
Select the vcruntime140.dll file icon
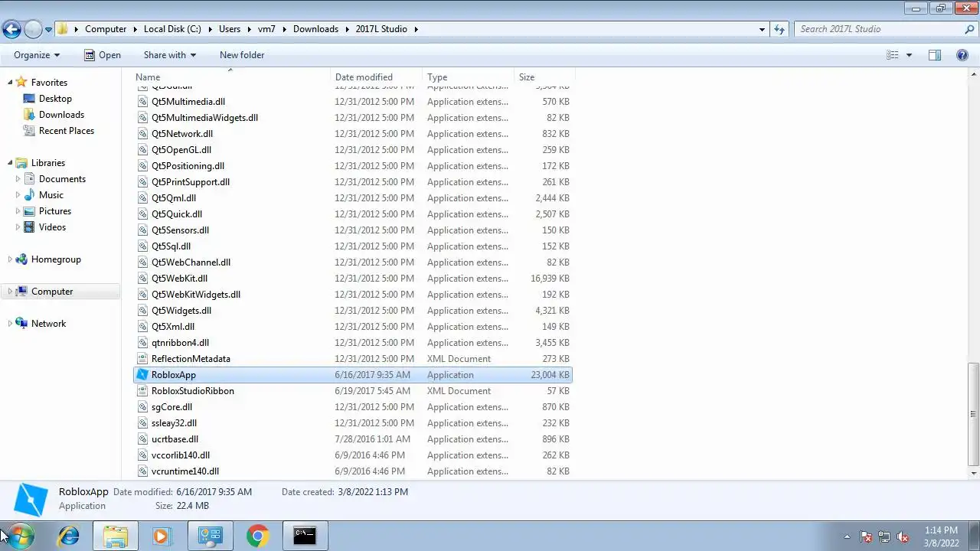[x=143, y=471]
